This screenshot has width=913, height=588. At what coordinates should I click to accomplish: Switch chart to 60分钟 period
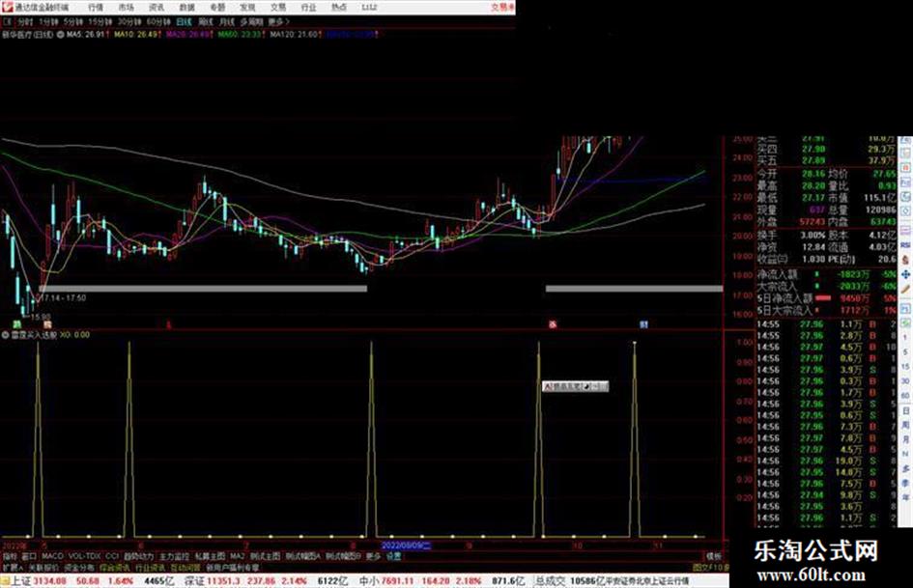(158, 22)
